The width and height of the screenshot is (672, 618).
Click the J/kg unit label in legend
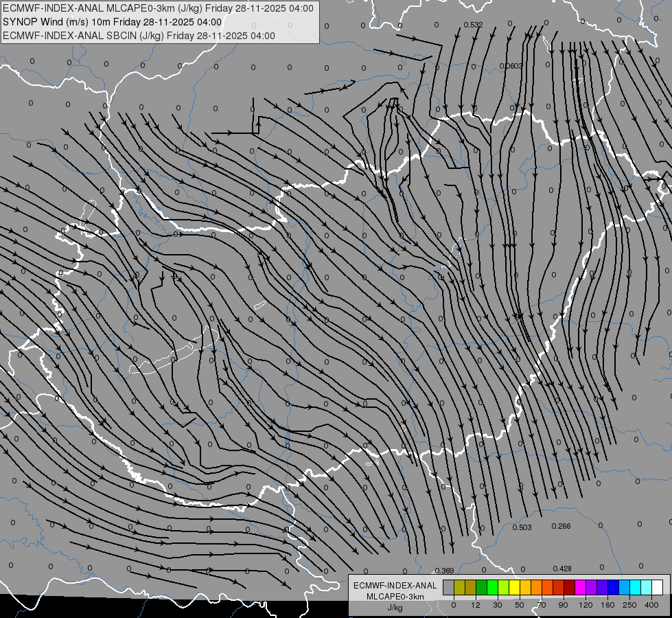click(395, 608)
